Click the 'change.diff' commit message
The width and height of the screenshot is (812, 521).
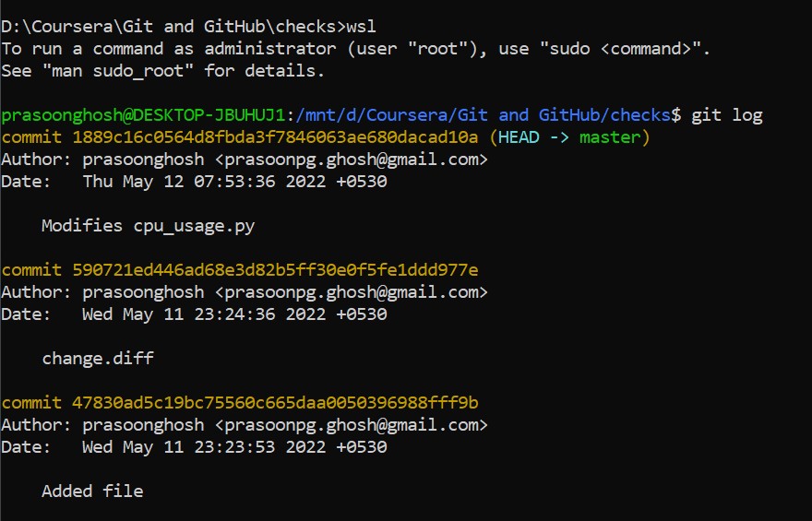98,358
